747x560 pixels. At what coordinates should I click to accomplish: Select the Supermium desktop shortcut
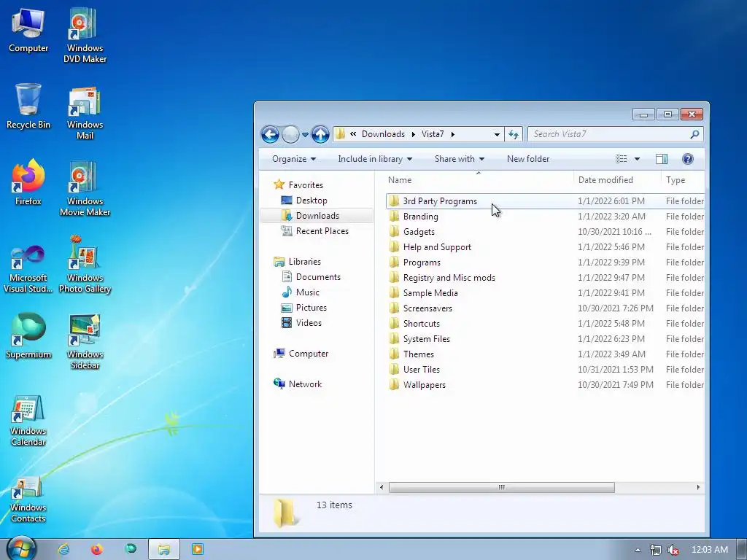tap(28, 335)
